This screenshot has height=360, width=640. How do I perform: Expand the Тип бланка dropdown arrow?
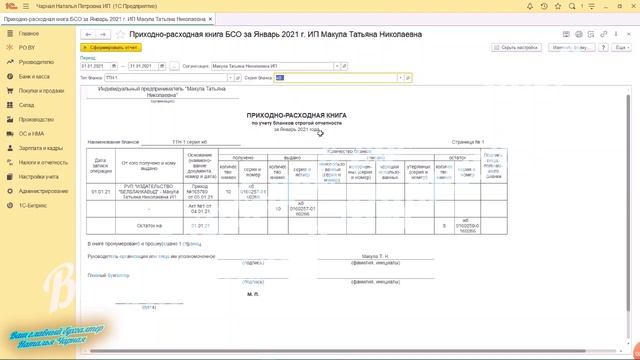(230, 78)
